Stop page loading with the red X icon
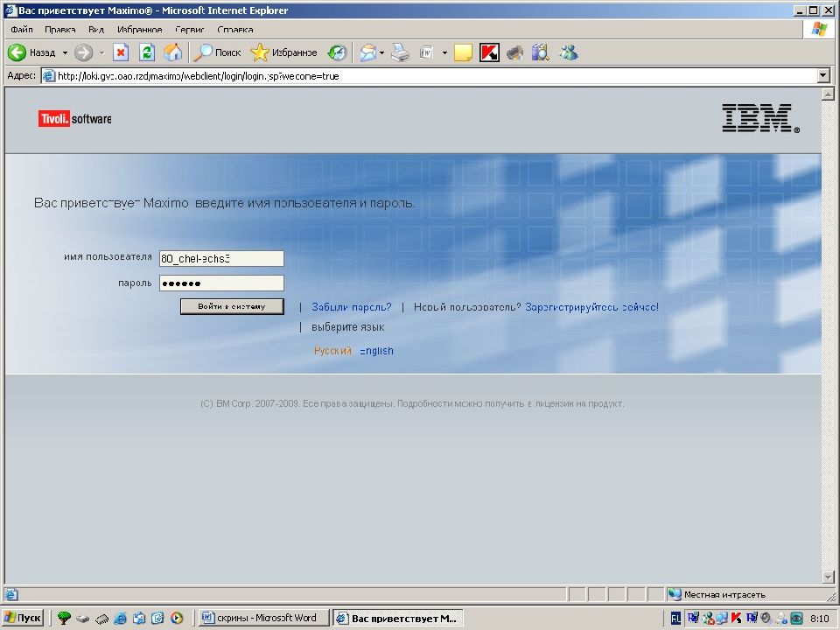840x630 pixels. coord(121,52)
